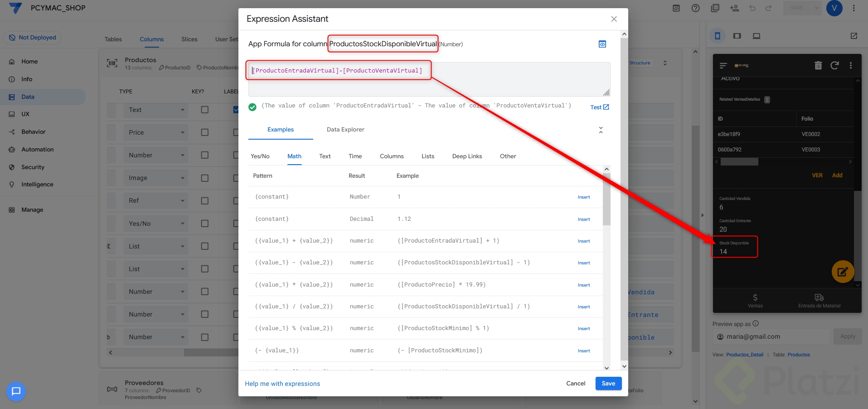The image size is (868, 409).
Task: Switch to Slices tab
Action: [x=189, y=39]
